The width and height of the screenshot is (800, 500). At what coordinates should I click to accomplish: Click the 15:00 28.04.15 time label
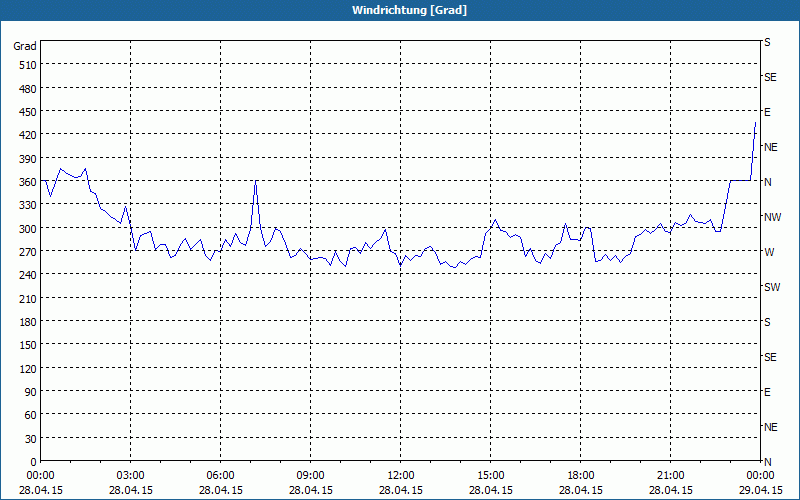[x=490, y=483]
